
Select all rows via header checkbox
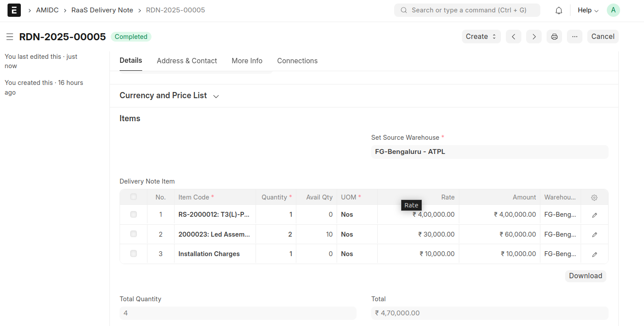(x=133, y=196)
